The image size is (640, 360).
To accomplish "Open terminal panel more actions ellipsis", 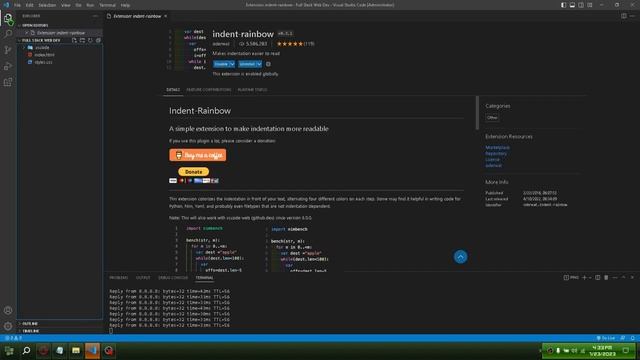I will 615,278.
